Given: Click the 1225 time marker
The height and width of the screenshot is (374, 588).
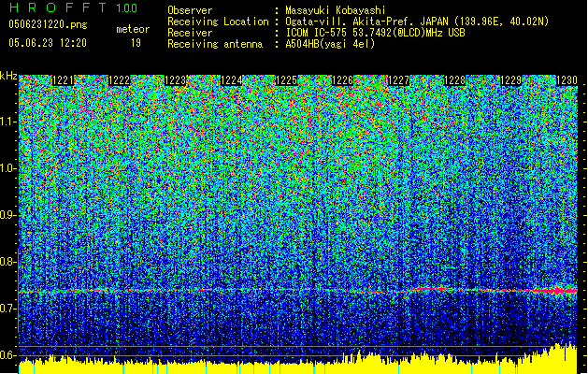Looking at the screenshot, I should 287,80.
